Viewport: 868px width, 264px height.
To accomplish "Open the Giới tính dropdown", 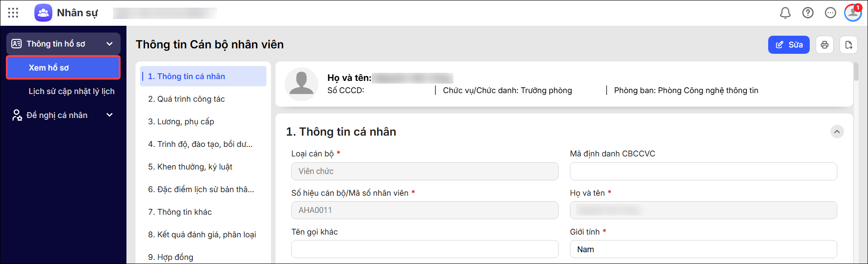I will click(x=703, y=249).
